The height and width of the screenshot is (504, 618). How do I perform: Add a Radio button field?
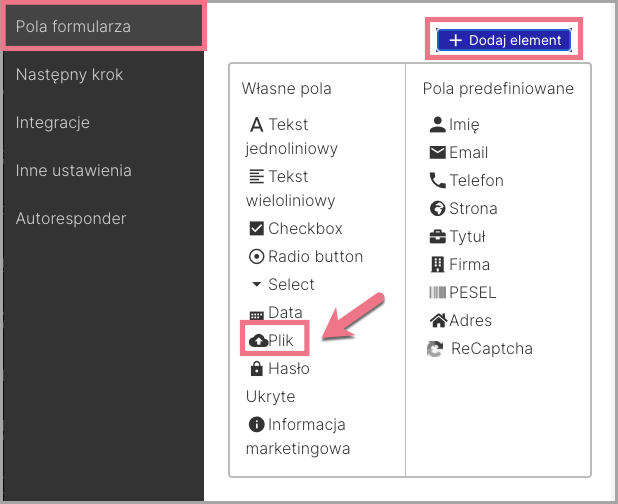[306, 257]
